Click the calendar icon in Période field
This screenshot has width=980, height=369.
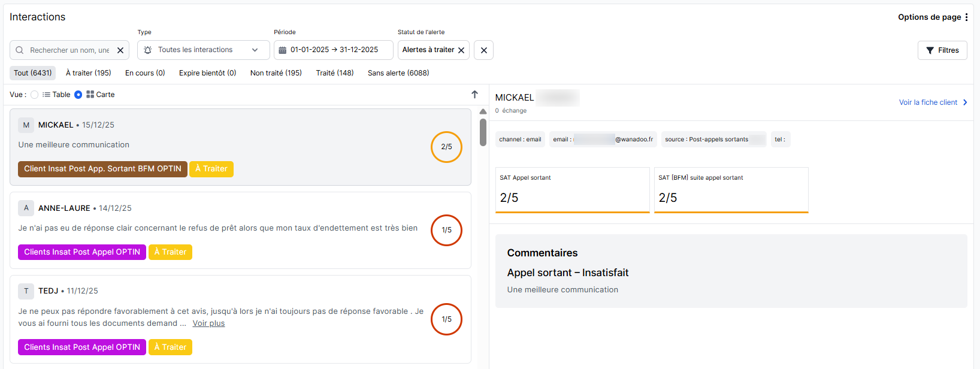pos(283,50)
